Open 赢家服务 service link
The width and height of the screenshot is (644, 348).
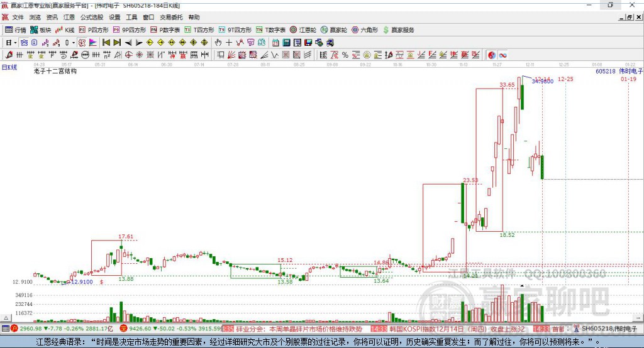tap(398, 30)
